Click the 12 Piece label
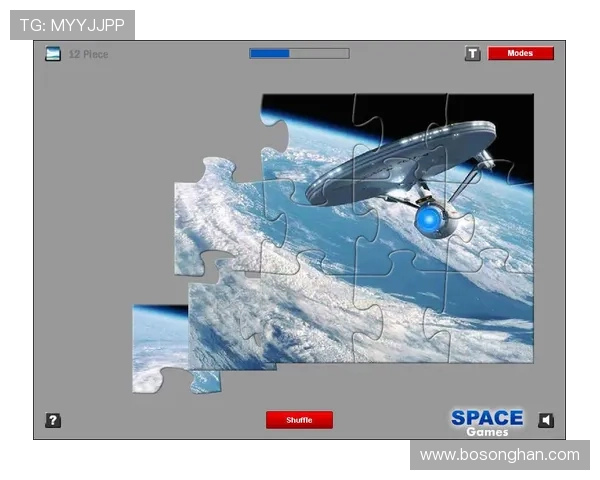Viewport: 600px width, 480px height. (x=88, y=54)
